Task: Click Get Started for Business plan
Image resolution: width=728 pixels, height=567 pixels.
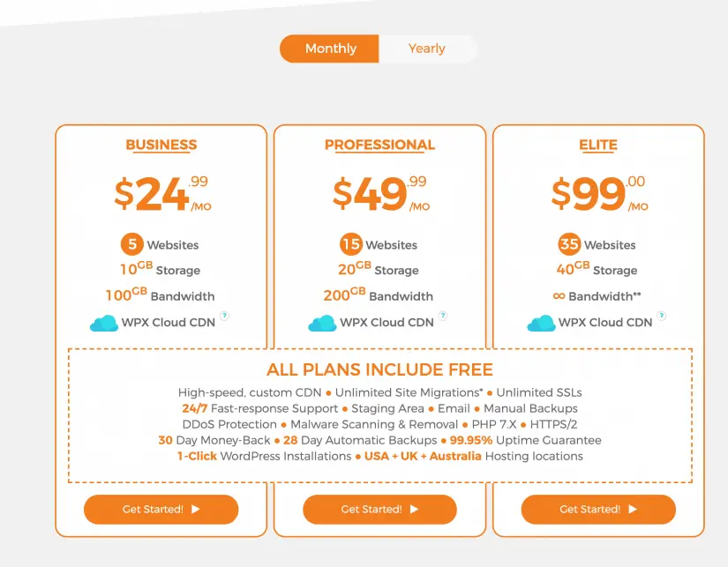Action: point(161,510)
